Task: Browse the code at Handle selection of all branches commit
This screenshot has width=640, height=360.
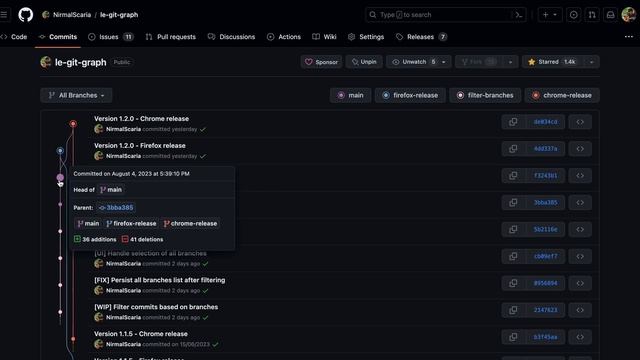Action: (x=580, y=256)
